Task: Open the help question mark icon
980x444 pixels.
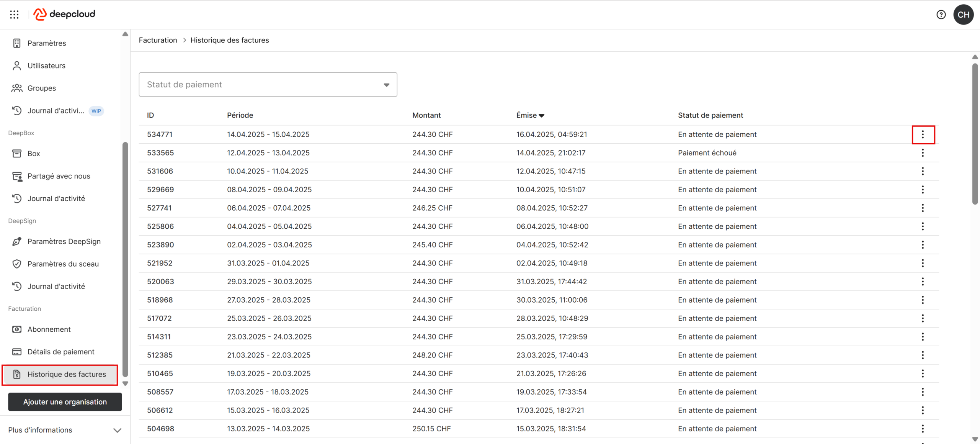Action: pos(941,15)
